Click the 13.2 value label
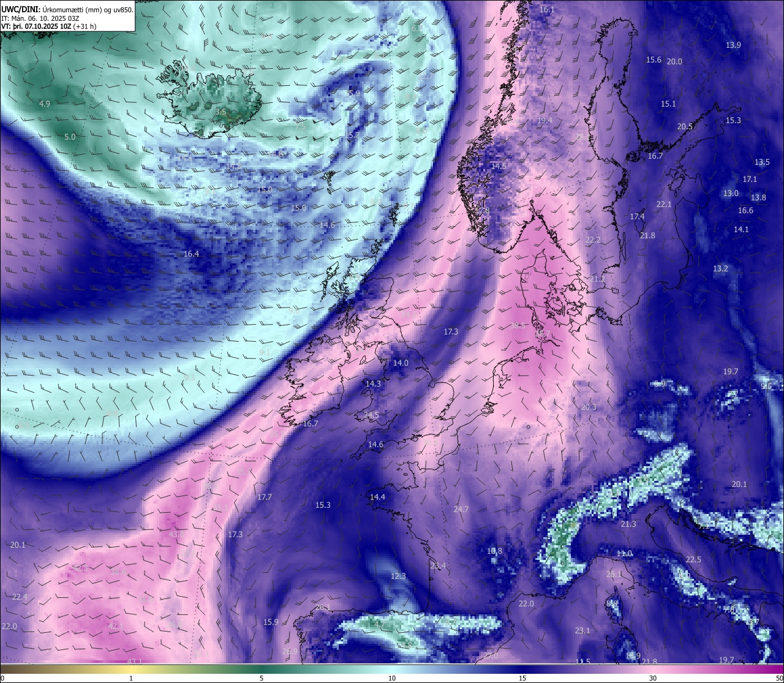Viewport: 784px width, 683px height. [x=720, y=268]
